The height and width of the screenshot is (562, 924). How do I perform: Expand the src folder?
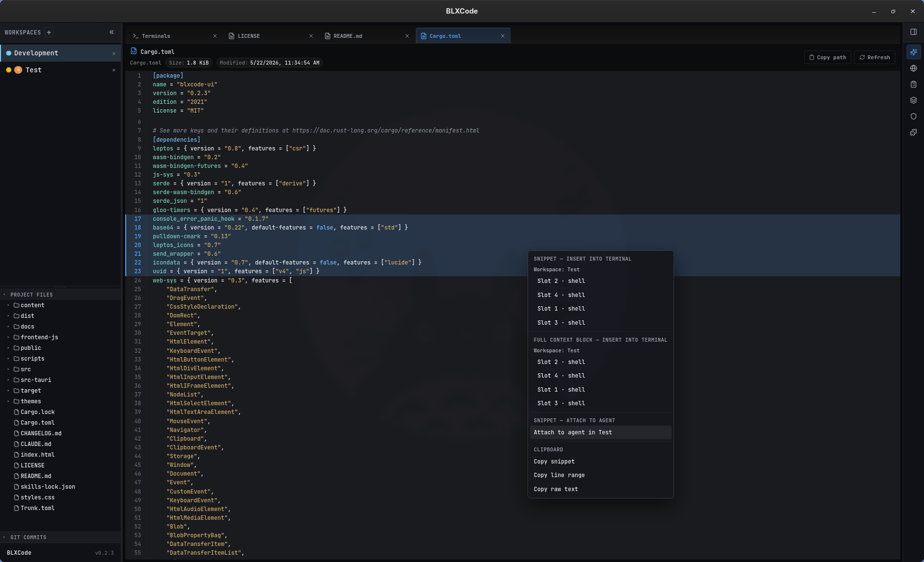[60, 369]
